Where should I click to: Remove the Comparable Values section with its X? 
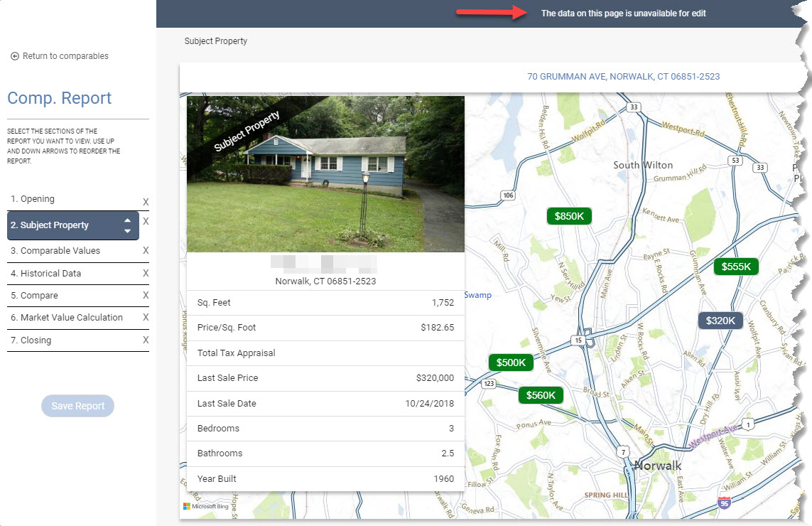click(x=146, y=250)
